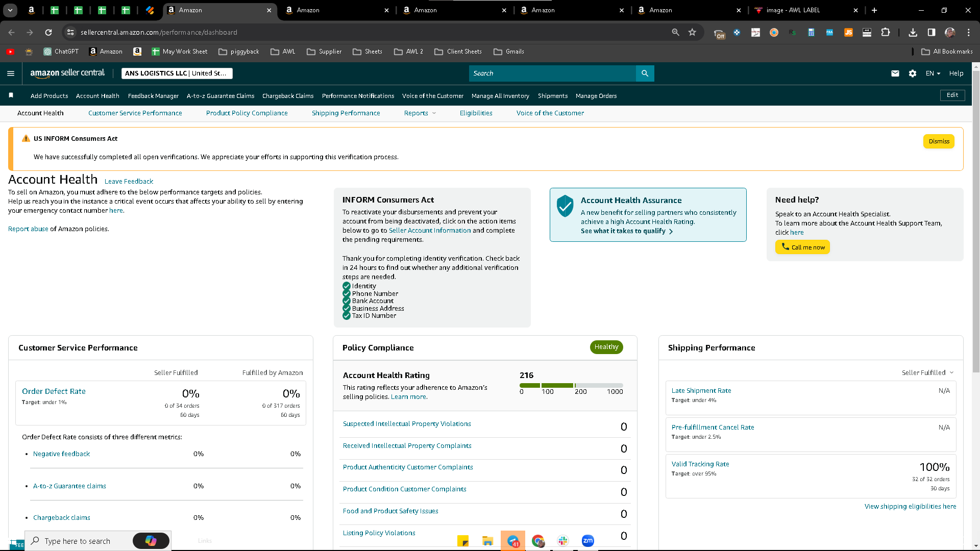Click the bookmark flag icon in the favorites bar
This screenshot has width=980, height=551.
click(x=11, y=95)
